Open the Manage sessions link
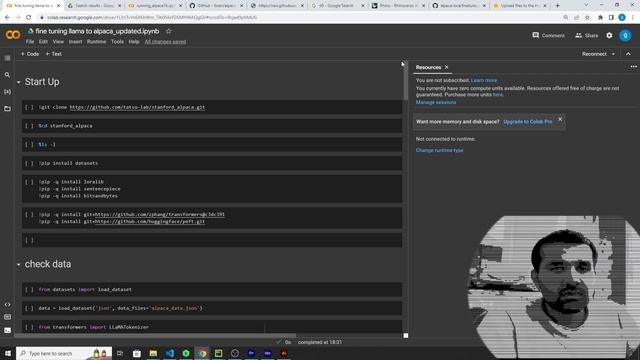 pyautogui.click(x=436, y=102)
